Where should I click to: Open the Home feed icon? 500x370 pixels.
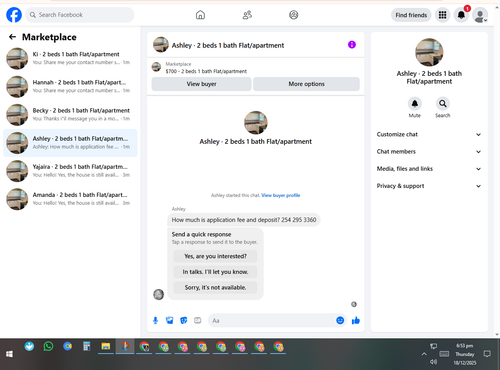click(x=200, y=15)
